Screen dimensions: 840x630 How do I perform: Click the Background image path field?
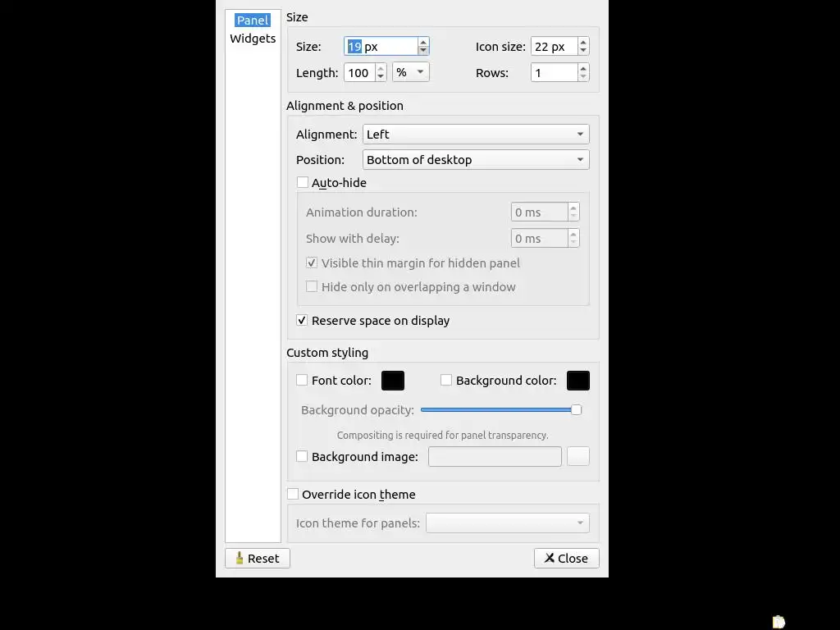point(495,456)
